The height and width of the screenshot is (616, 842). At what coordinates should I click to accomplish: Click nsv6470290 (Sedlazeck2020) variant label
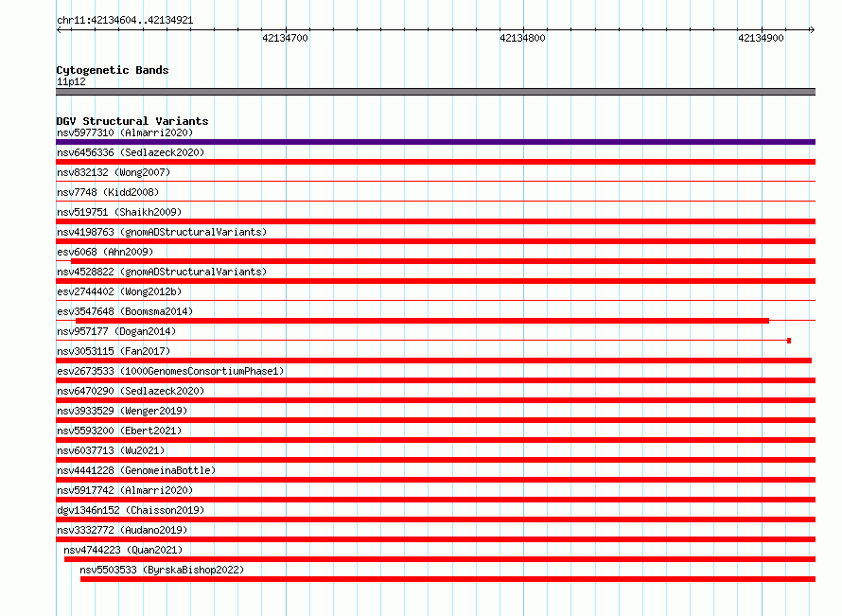pyautogui.click(x=131, y=391)
